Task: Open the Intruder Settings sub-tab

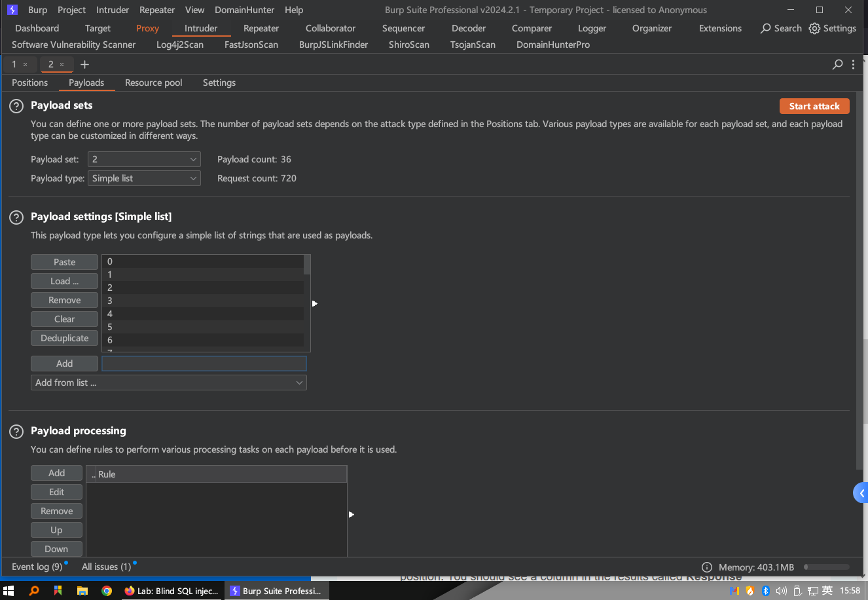Action: tap(219, 83)
